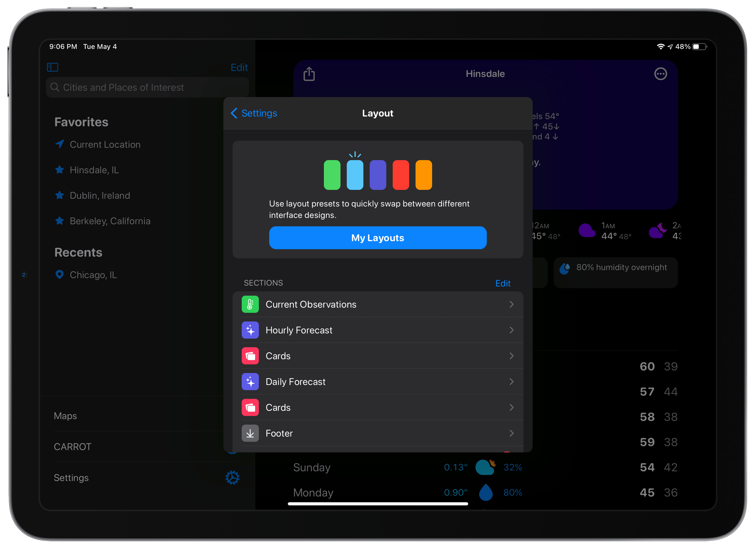Expand the Footer section settings
Image resolution: width=756 pixels, height=550 pixels.
coord(377,433)
